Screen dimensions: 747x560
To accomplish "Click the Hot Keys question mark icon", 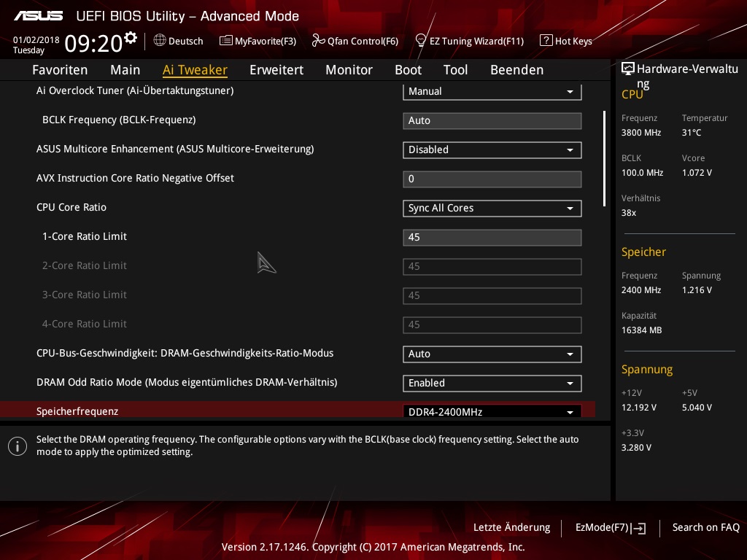I will (x=546, y=40).
